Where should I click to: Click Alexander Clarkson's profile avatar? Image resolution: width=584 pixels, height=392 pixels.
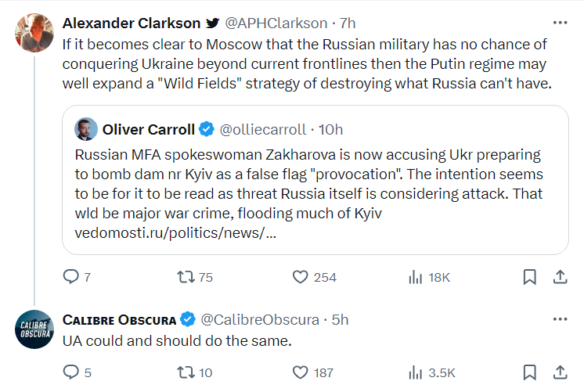click(32, 30)
